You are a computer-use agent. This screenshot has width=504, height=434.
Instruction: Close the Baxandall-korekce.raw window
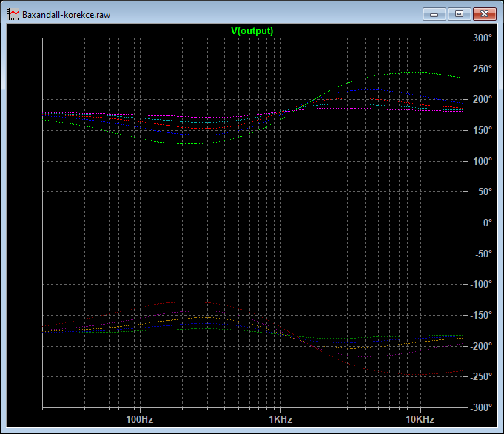point(485,14)
